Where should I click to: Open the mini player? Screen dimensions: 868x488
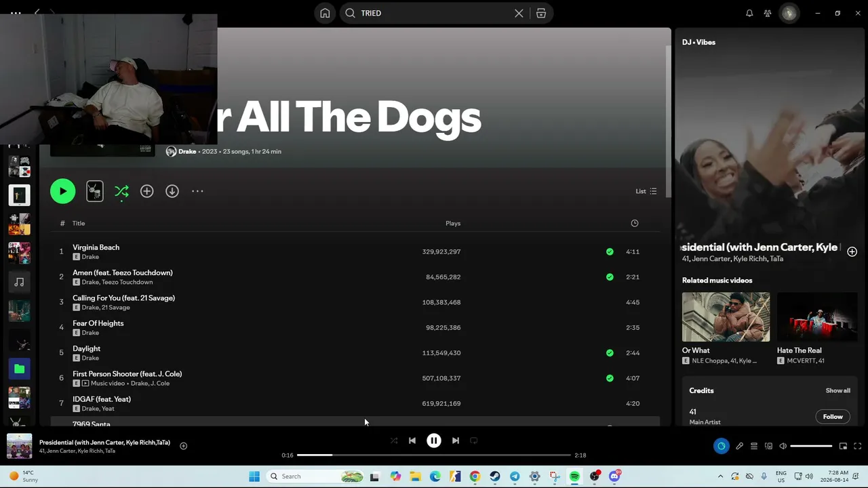click(843, 446)
